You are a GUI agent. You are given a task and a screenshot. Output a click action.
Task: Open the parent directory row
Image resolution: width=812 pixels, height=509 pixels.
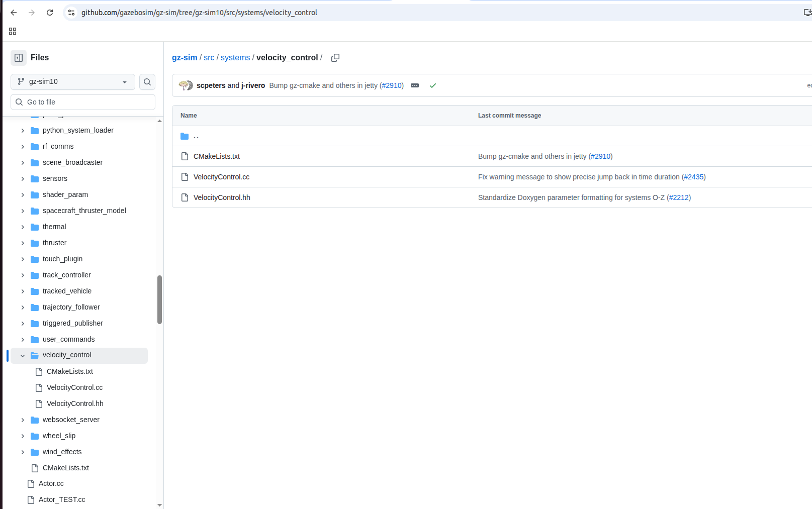click(x=196, y=136)
